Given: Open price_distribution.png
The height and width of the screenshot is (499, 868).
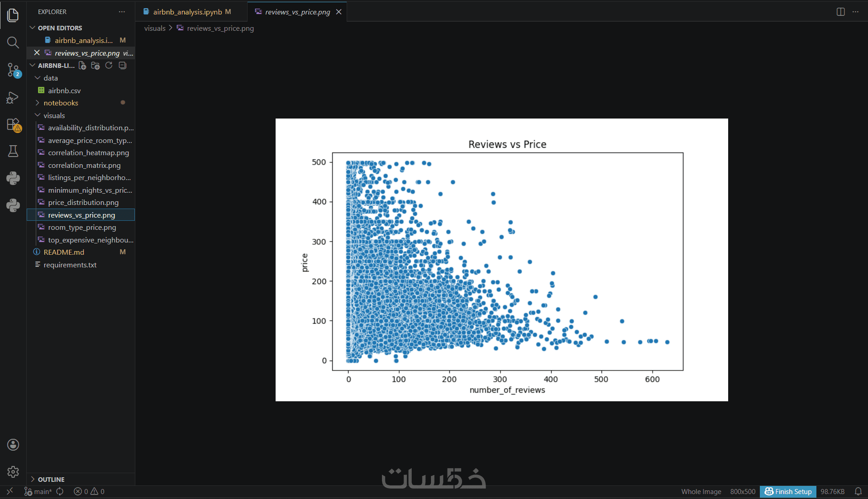Looking at the screenshot, I should click(81, 202).
